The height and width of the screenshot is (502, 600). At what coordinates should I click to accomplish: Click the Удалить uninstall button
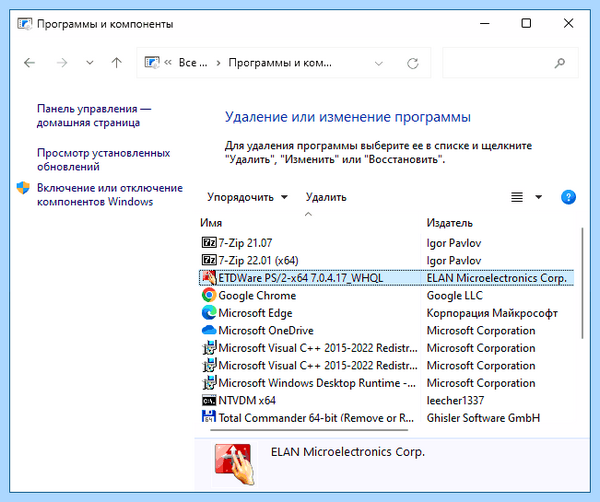coord(326,197)
